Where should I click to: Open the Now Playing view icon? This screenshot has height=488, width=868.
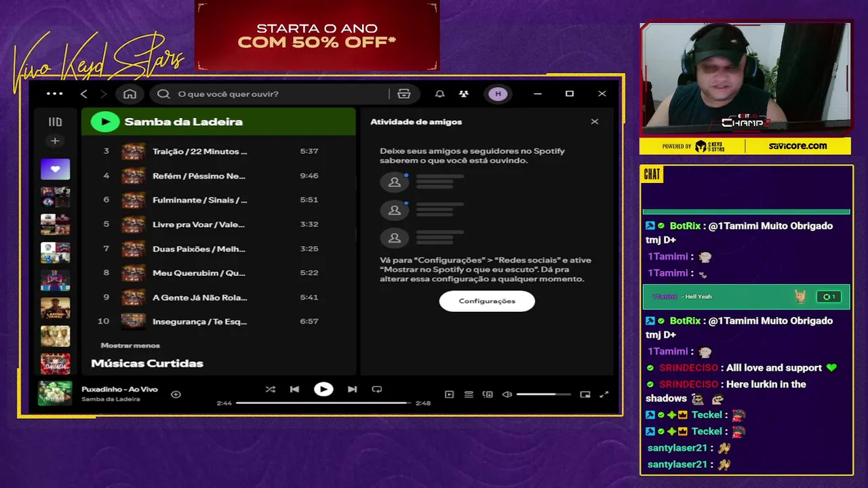(x=449, y=394)
